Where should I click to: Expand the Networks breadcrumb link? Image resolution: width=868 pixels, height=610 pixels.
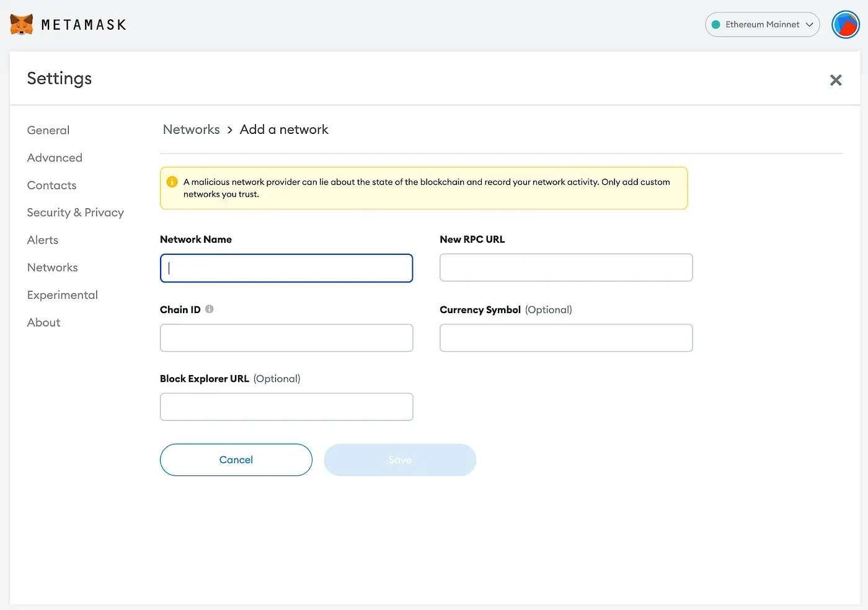point(191,129)
